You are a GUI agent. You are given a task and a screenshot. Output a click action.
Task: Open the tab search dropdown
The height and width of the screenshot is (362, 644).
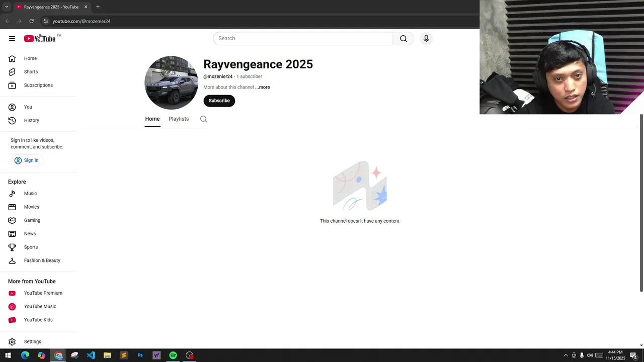(x=7, y=7)
